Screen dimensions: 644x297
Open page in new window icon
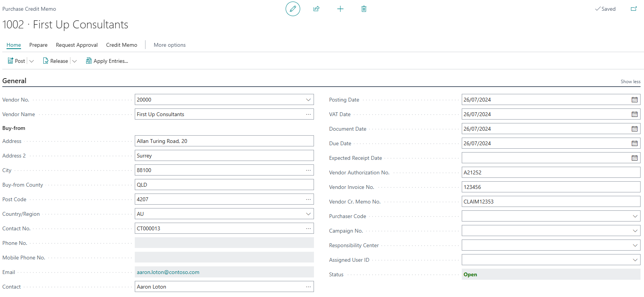coord(634,9)
